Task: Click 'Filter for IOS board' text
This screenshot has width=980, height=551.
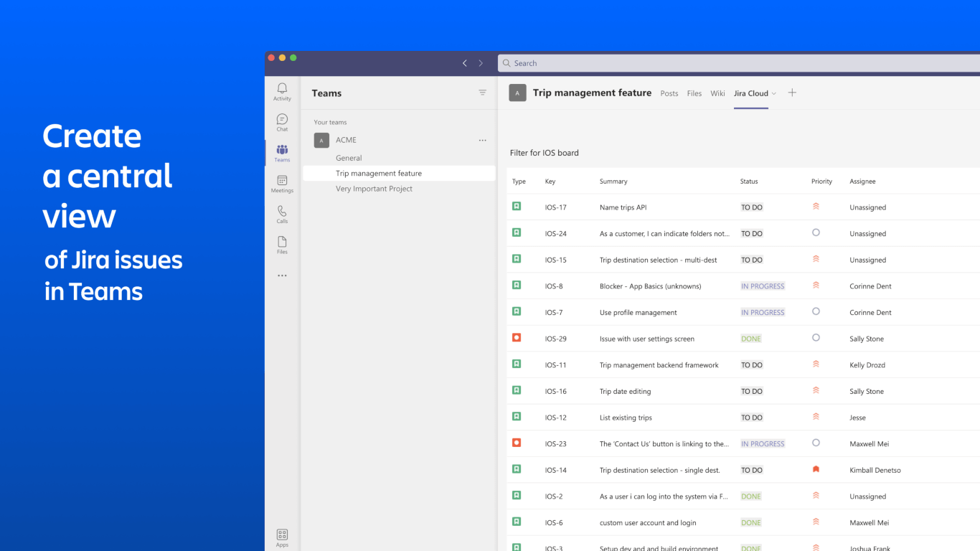Action: [x=544, y=153]
